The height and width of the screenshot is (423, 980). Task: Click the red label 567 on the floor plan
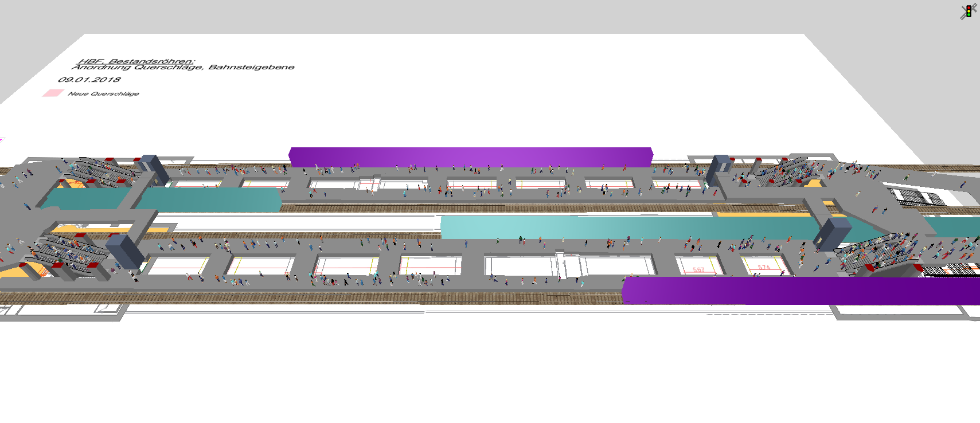click(x=698, y=269)
